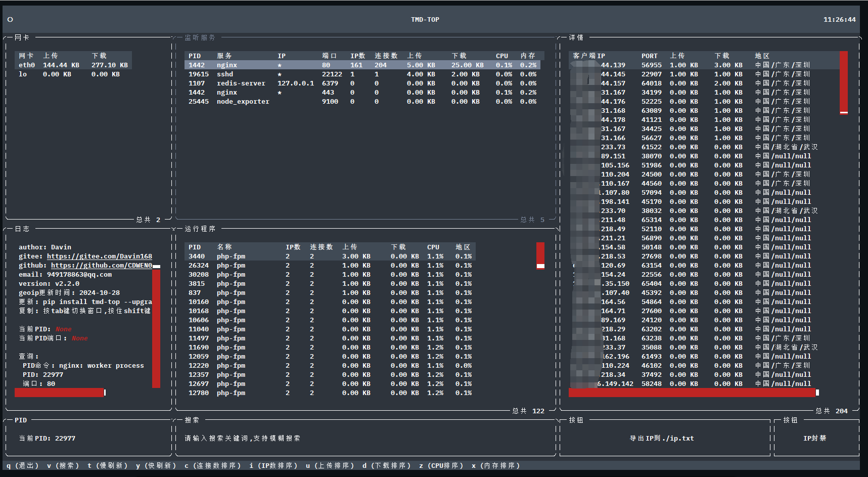Select y (快刷新) fast refresh shortcut
The height and width of the screenshot is (477, 868).
[156, 466]
